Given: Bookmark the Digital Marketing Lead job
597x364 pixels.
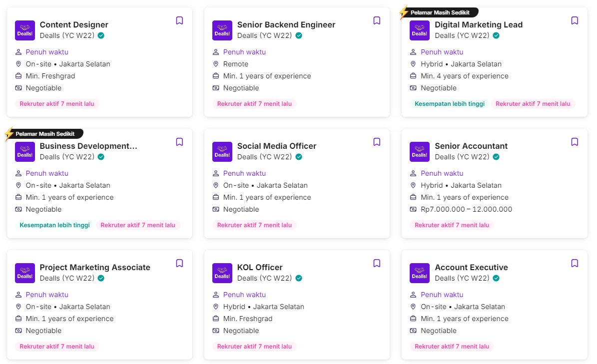Looking at the screenshot, I should coord(575,20).
